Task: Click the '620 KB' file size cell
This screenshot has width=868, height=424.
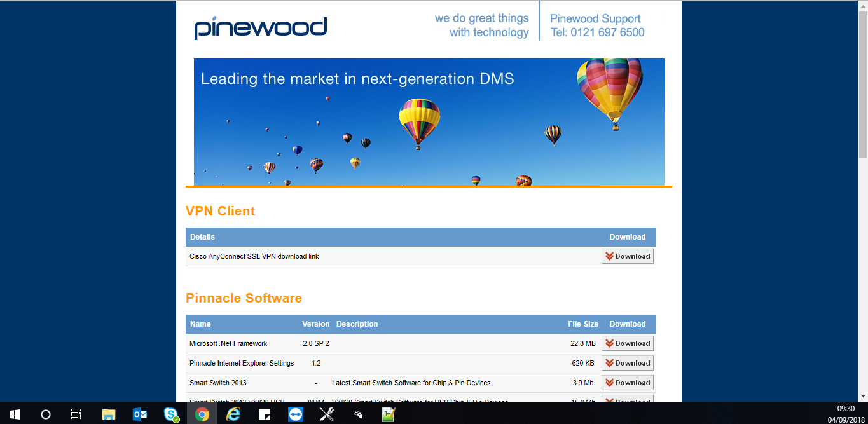Action: tap(584, 364)
